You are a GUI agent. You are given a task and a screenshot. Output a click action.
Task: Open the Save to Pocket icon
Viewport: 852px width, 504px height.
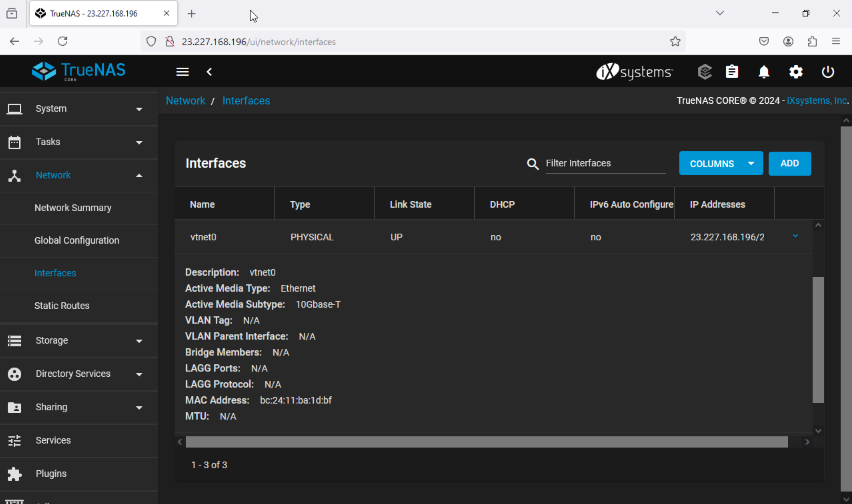click(x=764, y=41)
